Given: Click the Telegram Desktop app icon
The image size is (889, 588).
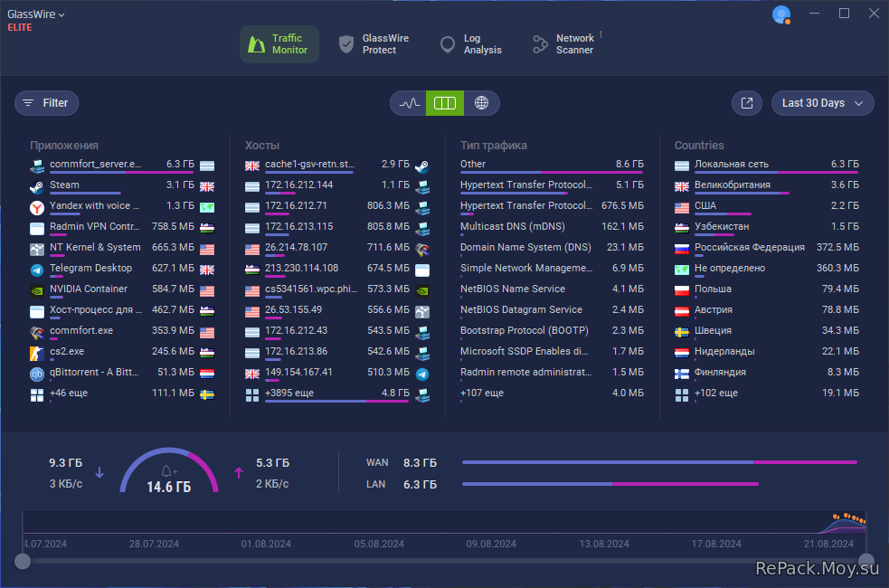Looking at the screenshot, I should click(37, 270).
